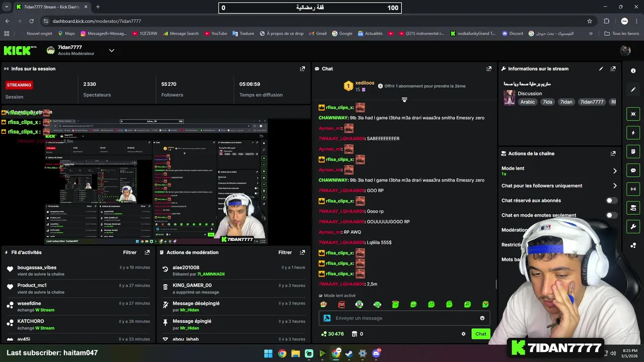Click the taskbar volume icon
Viewport: 644px width, 362px height.
tap(613, 353)
